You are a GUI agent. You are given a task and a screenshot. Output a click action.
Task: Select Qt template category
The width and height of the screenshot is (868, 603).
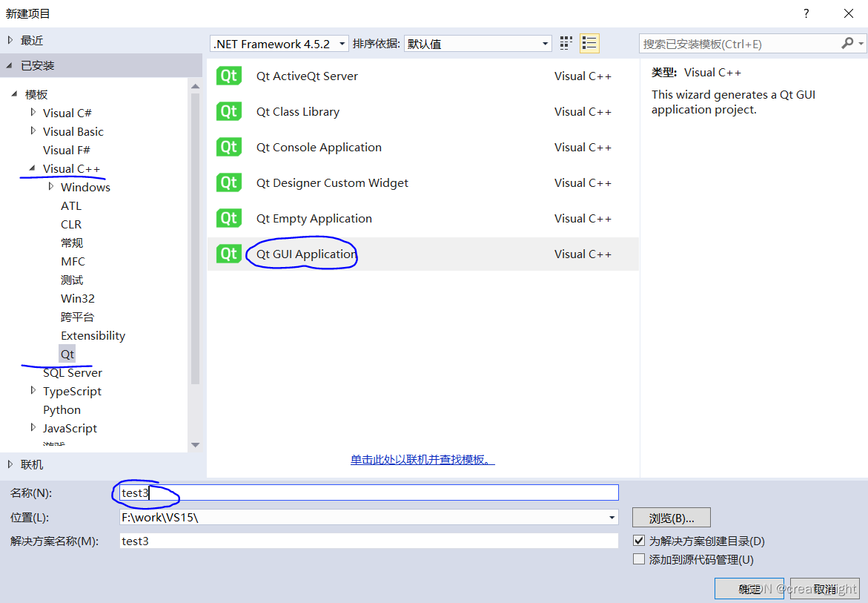67,354
